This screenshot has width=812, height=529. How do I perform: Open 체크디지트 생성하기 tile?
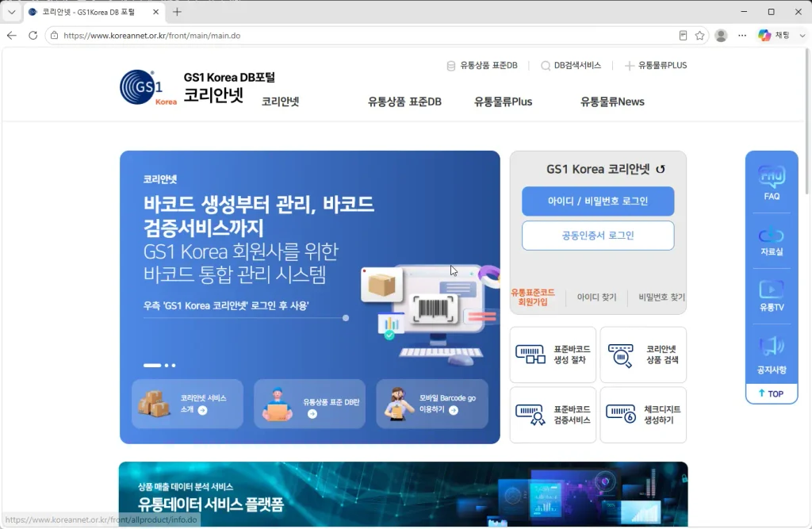[642, 415]
